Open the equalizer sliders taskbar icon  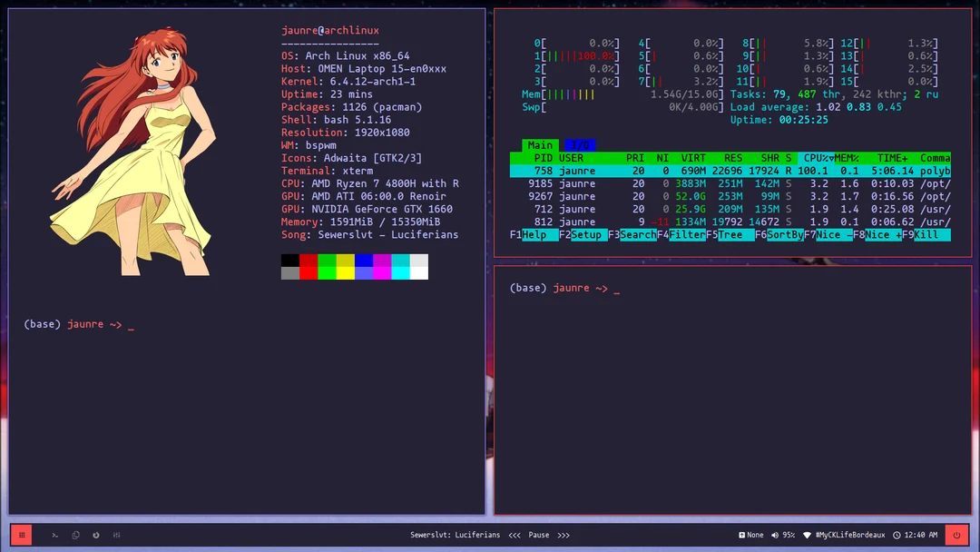[117, 535]
